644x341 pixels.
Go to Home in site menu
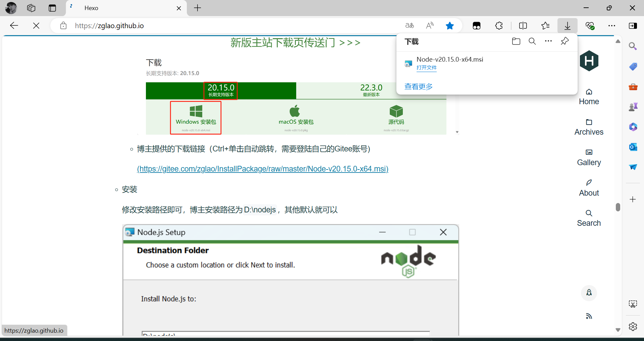(589, 97)
